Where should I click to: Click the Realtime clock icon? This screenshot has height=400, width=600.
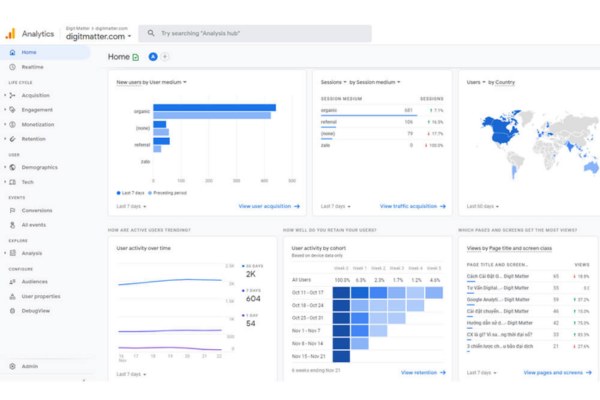coord(12,67)
